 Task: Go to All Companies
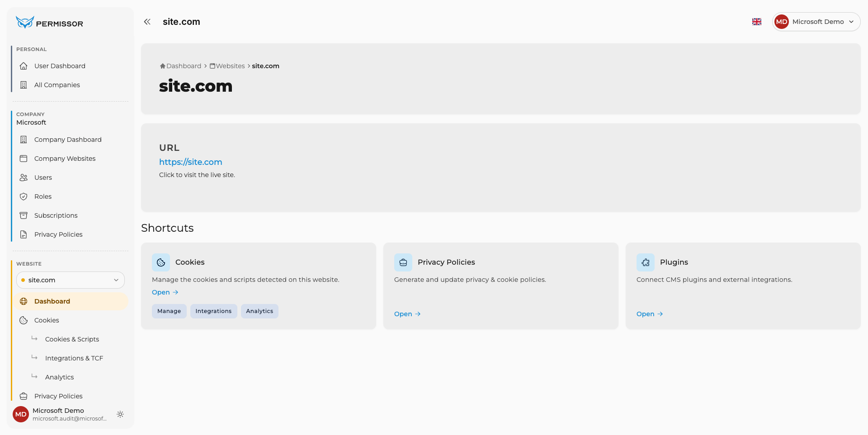coord(70,85)
